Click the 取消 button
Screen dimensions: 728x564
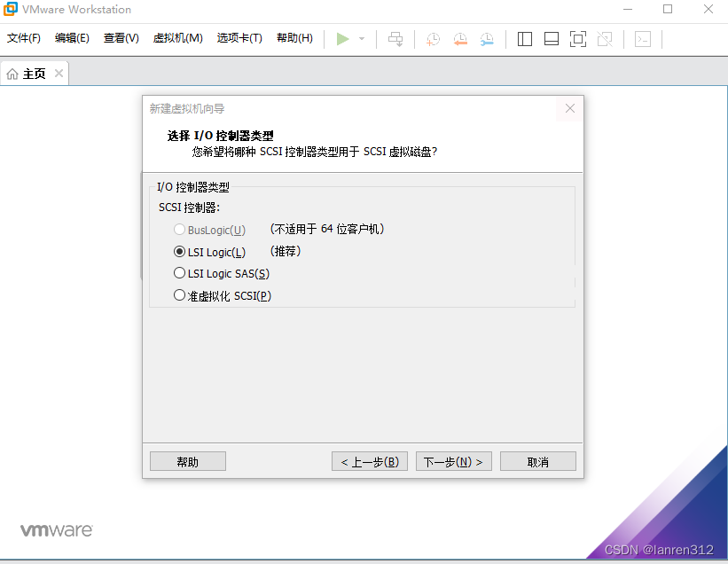click(538, 461)
